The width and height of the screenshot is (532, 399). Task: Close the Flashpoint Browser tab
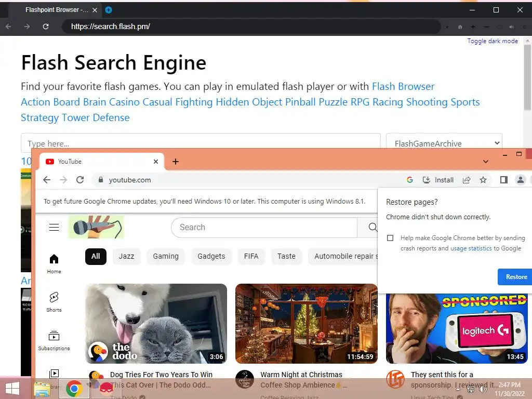[x=95, y=10]
